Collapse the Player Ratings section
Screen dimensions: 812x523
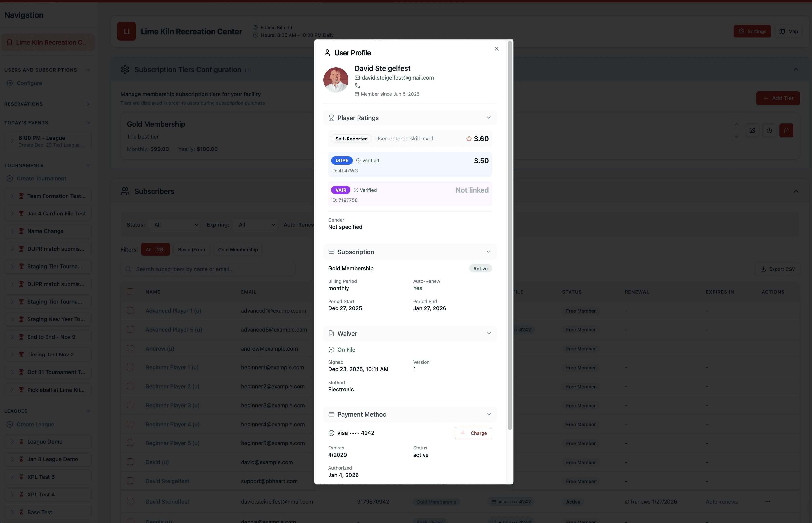click(488, 118)
